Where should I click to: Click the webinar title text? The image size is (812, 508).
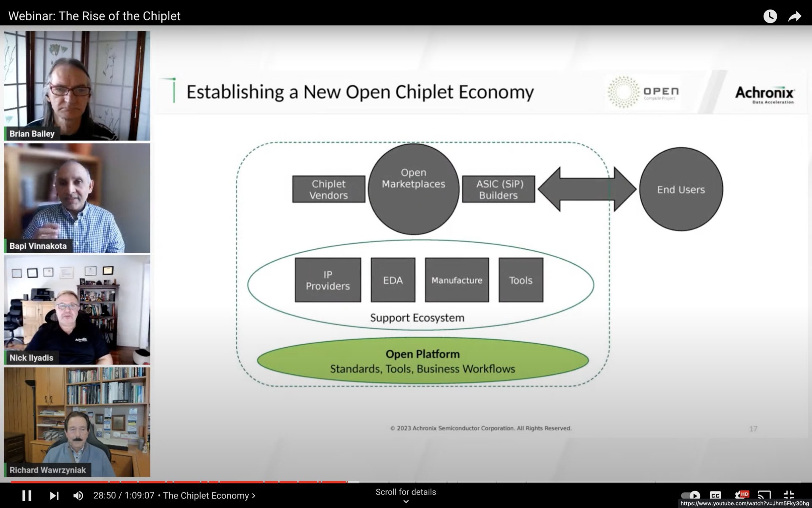94,15
